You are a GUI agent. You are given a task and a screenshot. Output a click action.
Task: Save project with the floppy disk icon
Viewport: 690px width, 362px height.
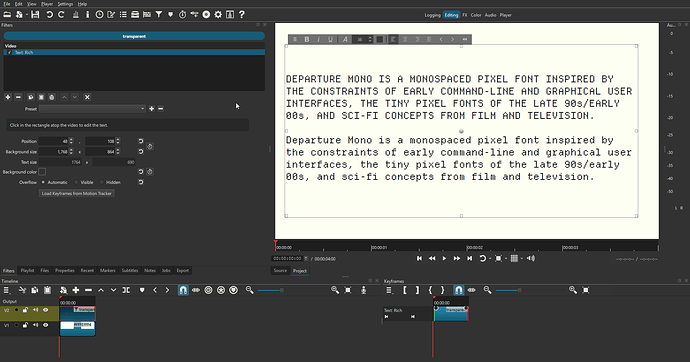pos(35,15)
